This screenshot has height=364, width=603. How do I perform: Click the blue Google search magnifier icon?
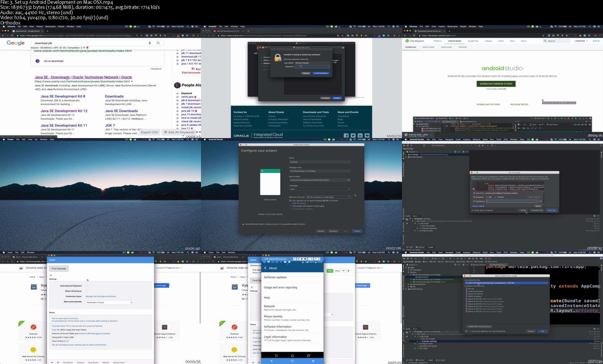pyautogui.click(x=158, y=43)
